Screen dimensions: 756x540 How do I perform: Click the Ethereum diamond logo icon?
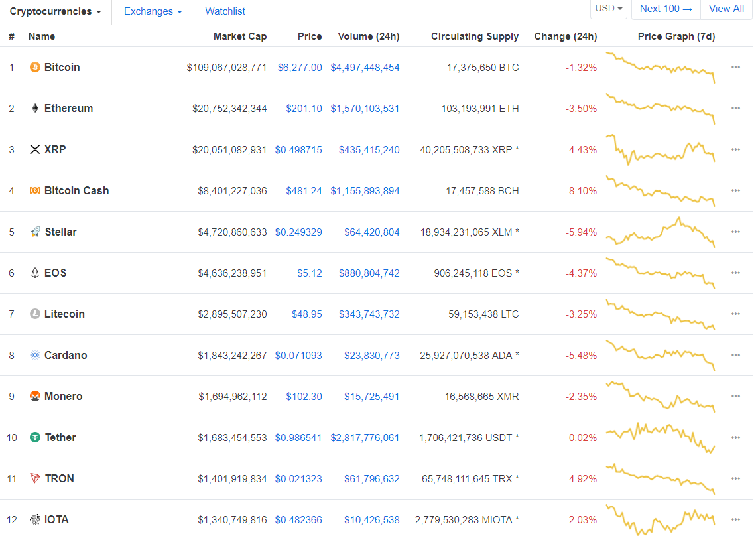click(x=34, y=109)
